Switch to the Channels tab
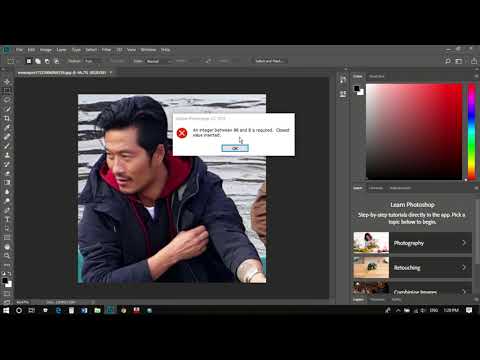 (x=377, y=300)
